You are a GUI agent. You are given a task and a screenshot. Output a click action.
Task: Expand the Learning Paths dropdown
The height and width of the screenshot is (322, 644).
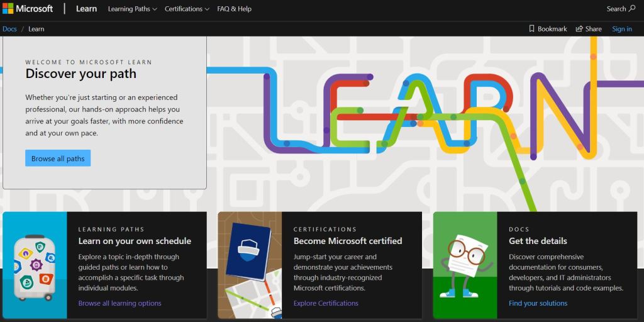[132, 9]
